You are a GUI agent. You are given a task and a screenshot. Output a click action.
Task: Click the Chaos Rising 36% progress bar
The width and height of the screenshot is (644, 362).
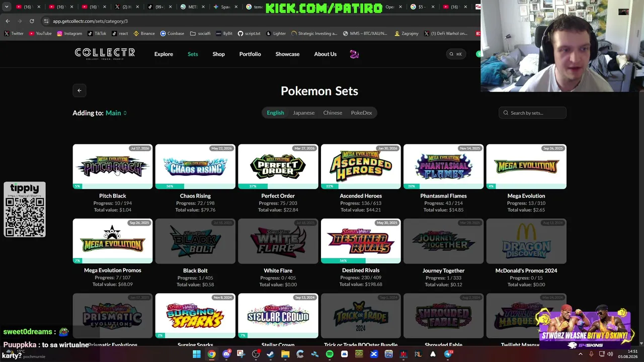coord(195,186)
